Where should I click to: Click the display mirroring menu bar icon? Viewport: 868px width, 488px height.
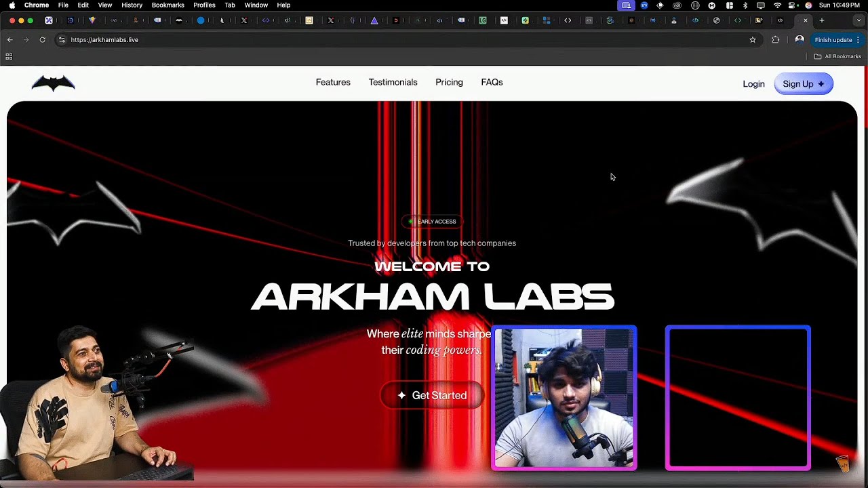coord(761,5)
